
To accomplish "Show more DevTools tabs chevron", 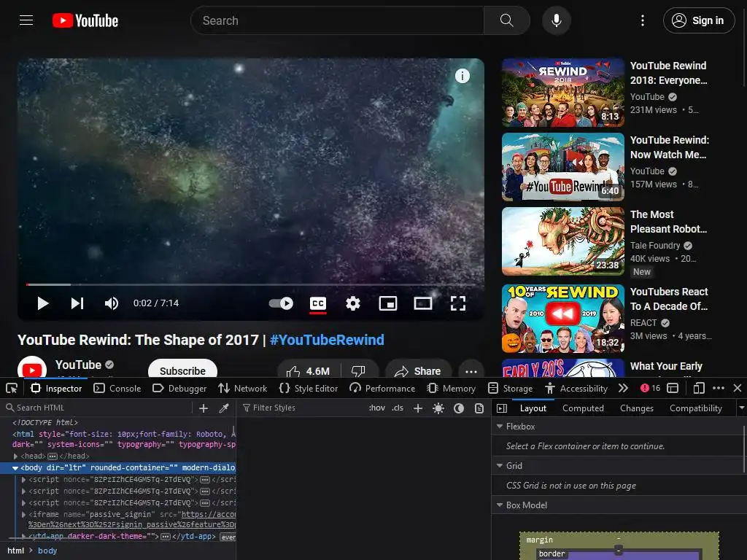I will [x=623, y=388].
